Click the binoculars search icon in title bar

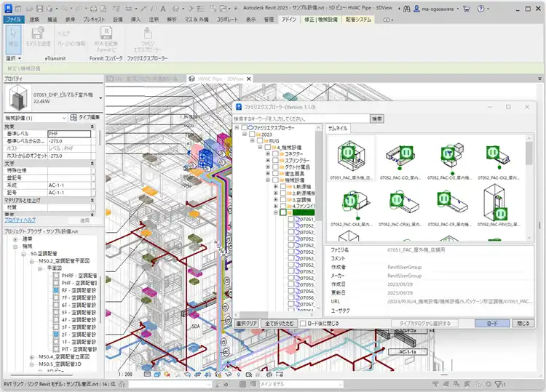point(407,9)
